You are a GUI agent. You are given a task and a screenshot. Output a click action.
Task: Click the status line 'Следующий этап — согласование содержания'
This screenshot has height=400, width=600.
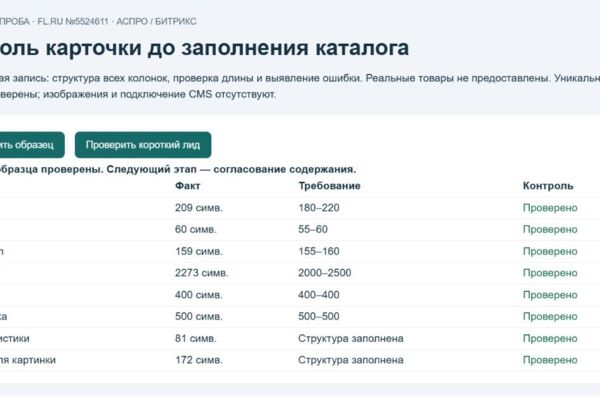coord(231,170)
